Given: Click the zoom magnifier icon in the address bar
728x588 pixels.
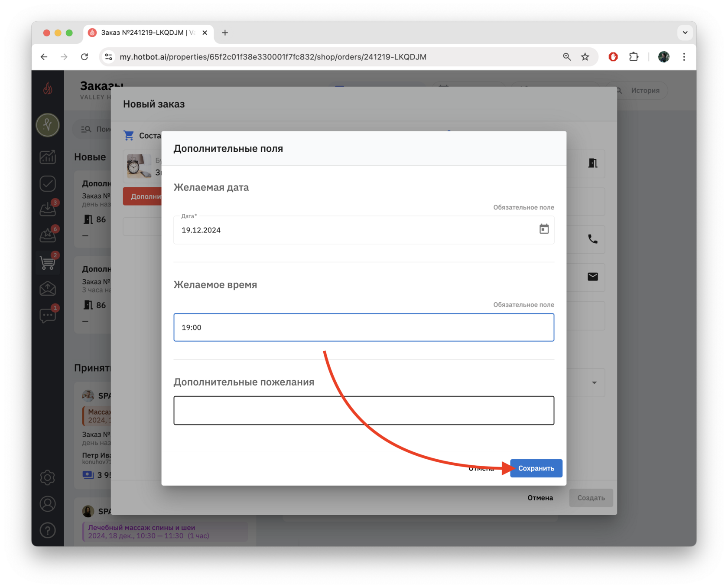Looking at the screenshot, I should (x=567, y=57).
